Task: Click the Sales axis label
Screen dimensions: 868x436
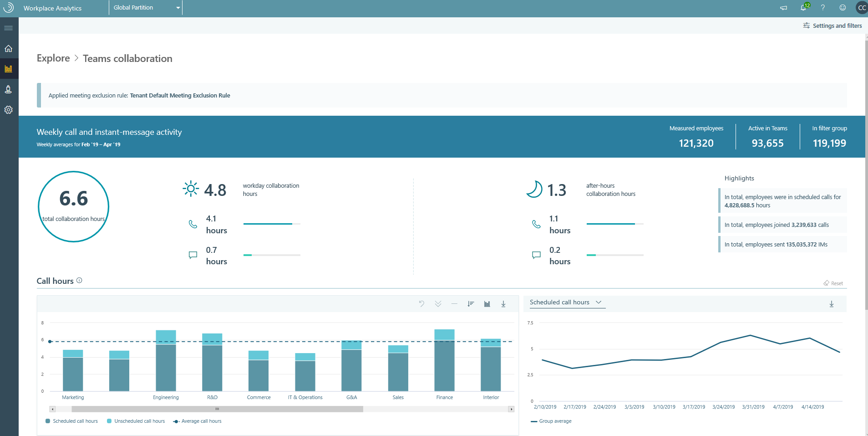Action: (398, 397)
